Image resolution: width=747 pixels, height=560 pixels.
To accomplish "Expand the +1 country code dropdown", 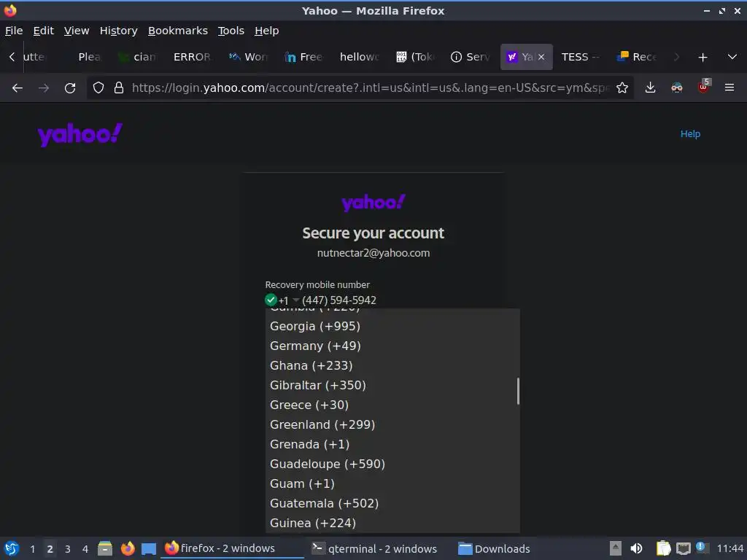I will click(289, 300).
